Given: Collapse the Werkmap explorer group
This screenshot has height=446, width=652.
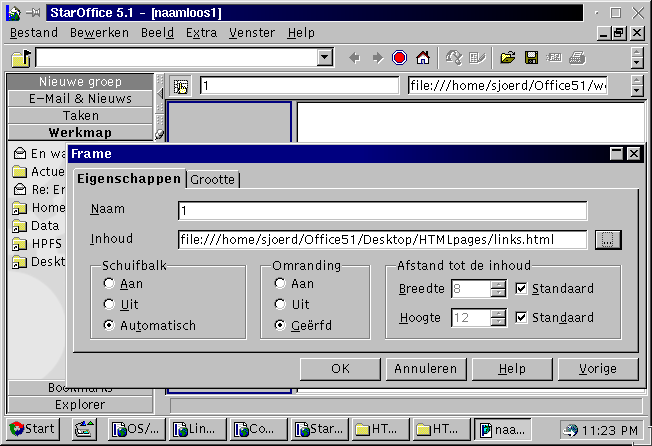Looking at the screenshot, I should [x=80, y=133].
